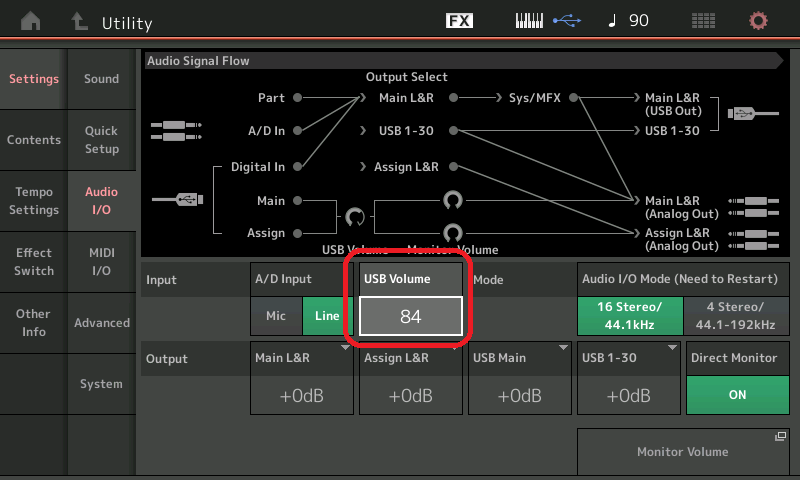Tap the tempo note icon
The width and height of the screenshot is (800, 480).
612,21
